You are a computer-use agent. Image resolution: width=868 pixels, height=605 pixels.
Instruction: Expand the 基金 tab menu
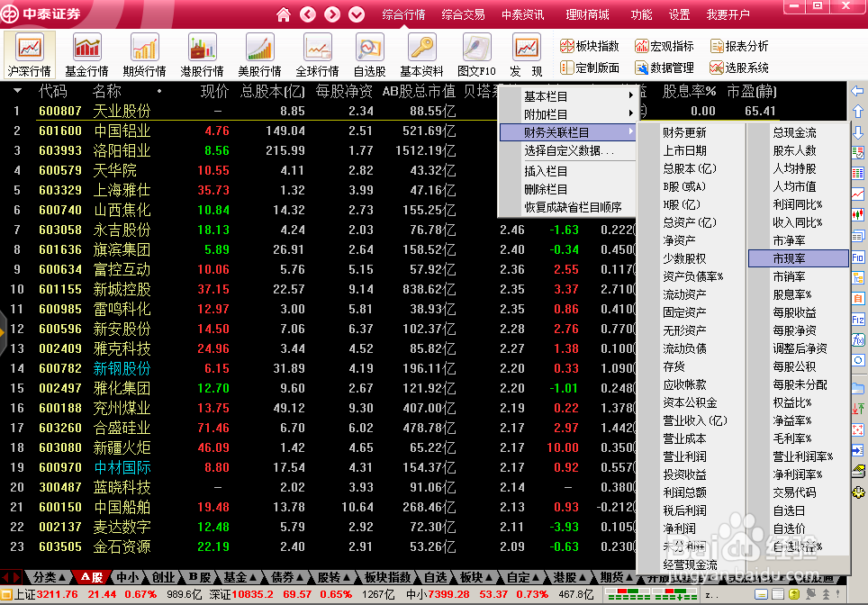(x=240, y=577)
